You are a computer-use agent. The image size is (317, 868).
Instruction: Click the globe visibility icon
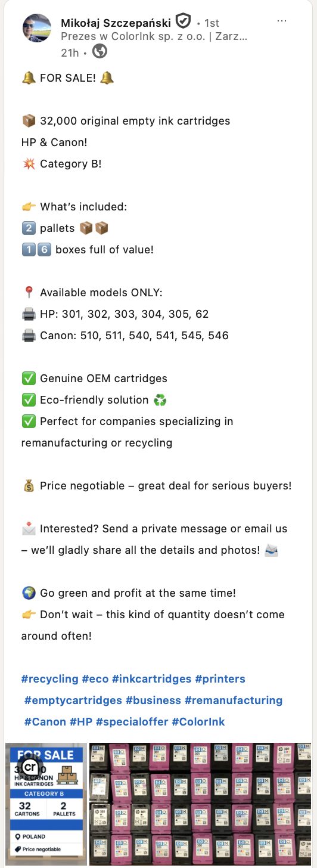pos(100,52)
